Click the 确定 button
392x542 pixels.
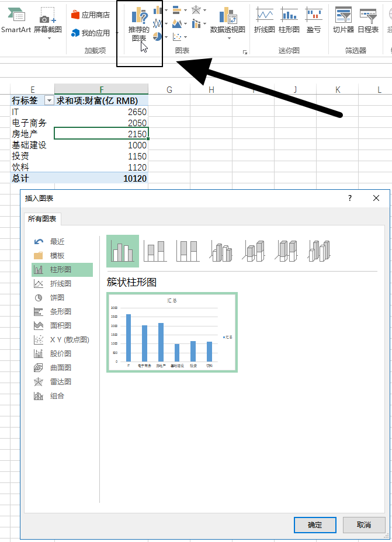[x=315, y=524]
